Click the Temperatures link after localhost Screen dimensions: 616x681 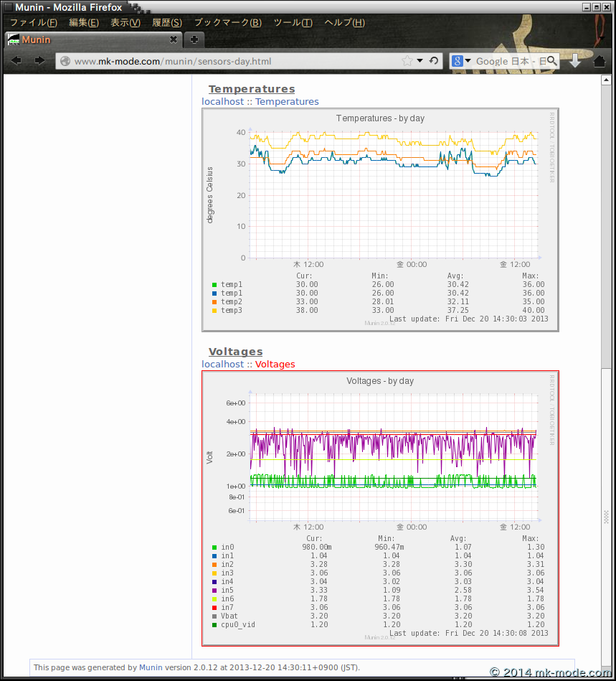click(287, 101)
